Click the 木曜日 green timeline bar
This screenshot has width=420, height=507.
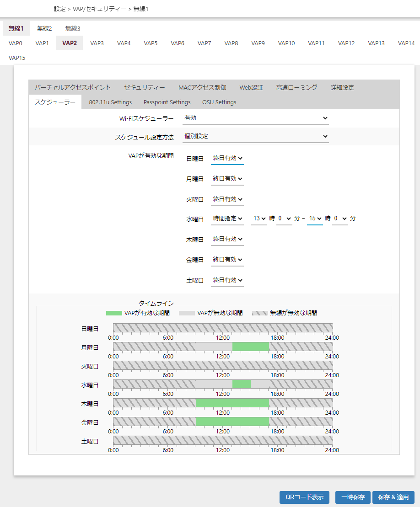tap(232, 402)
